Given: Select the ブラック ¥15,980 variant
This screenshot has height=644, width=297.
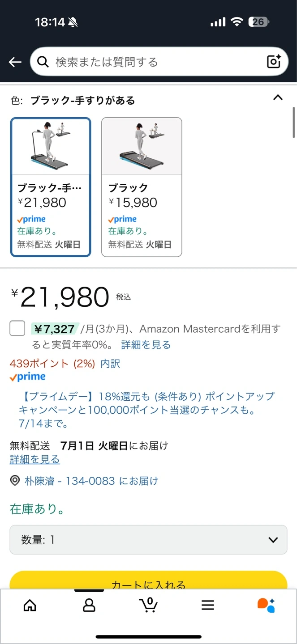Looking at the screenshot, I should pos(142,187).
